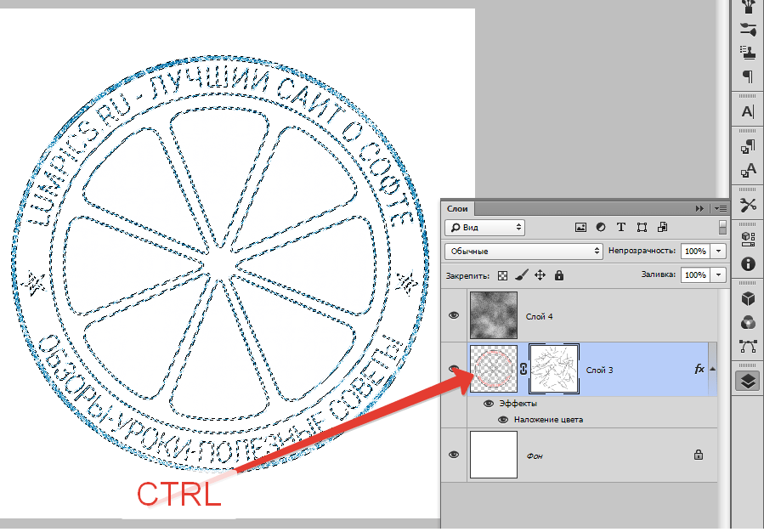Open the Channels panel icon
The height and width of the screenshot is (532, 764).
748,322
